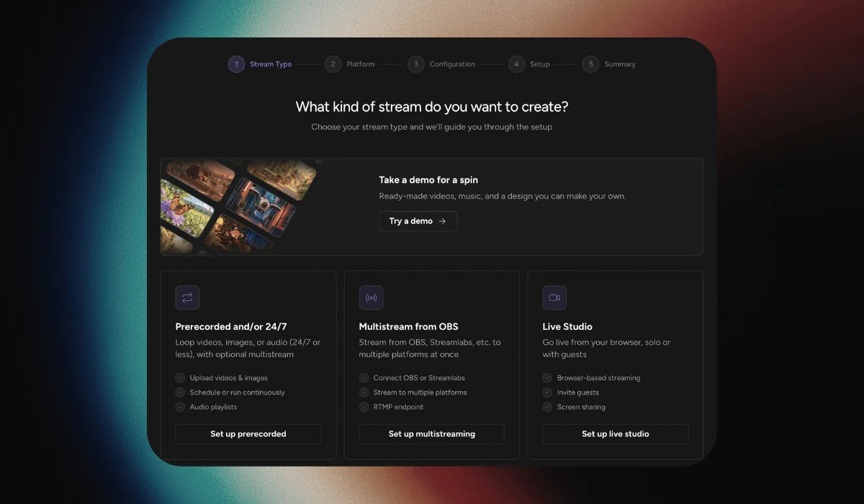Click the camera icon on Live Studio card
The width and height of the screenshot is (864, 504).
554,297
